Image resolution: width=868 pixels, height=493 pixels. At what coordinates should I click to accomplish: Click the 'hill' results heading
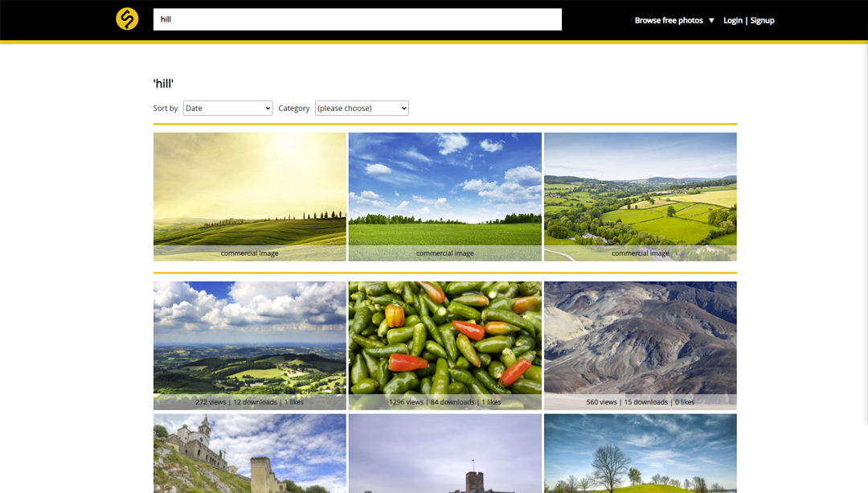click(163, 84)
